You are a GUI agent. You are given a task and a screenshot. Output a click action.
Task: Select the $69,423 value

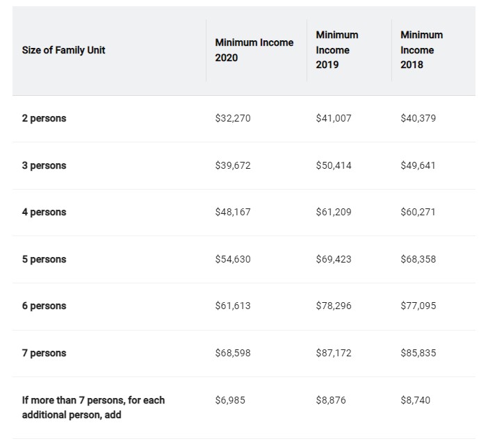point(334,259)
